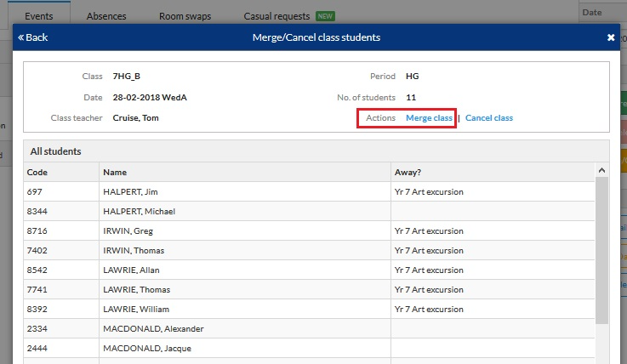
Task: Select student IRWIN, Thomas
Action: [x=134, y=251]
